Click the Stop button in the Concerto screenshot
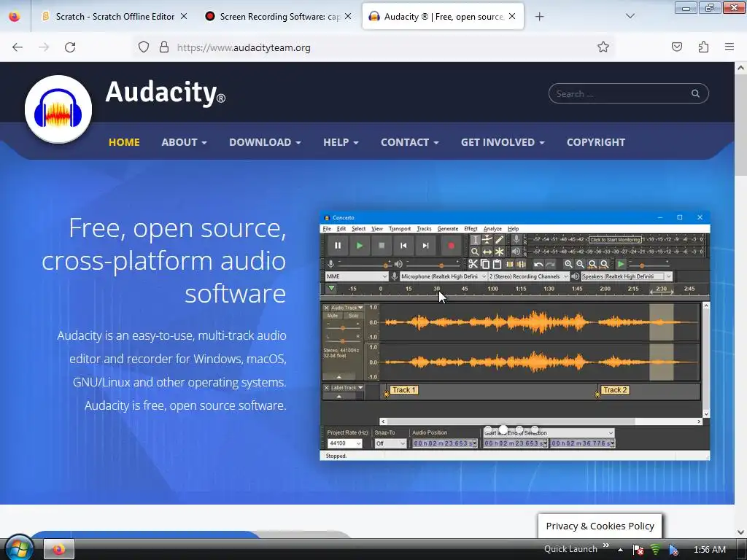747x560 pixels. (x=382, y=246)
